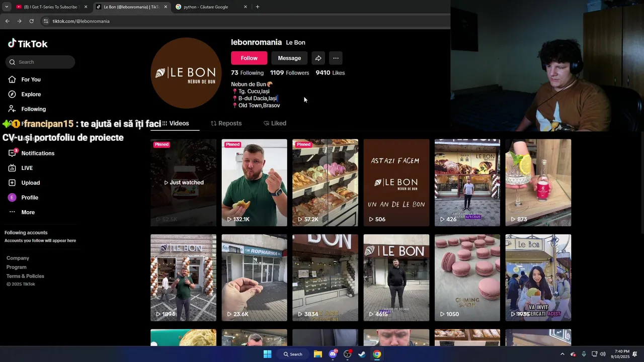Open the tab search dropdown arrow

coord(6,7)
